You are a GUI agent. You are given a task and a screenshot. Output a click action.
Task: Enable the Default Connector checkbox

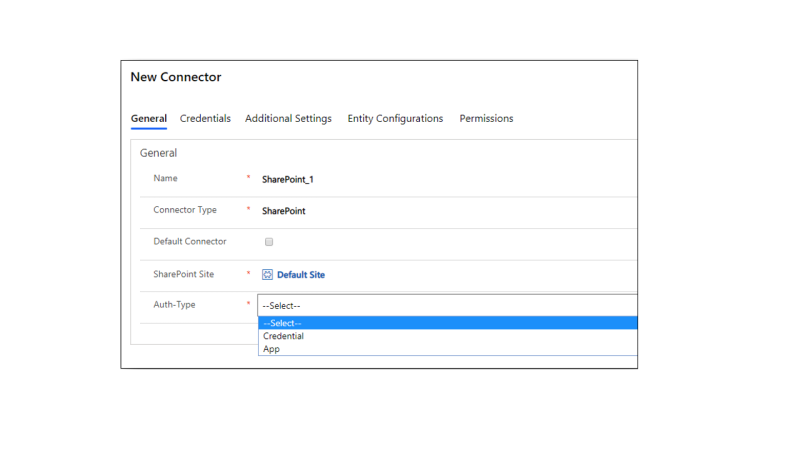pos(269,242)
